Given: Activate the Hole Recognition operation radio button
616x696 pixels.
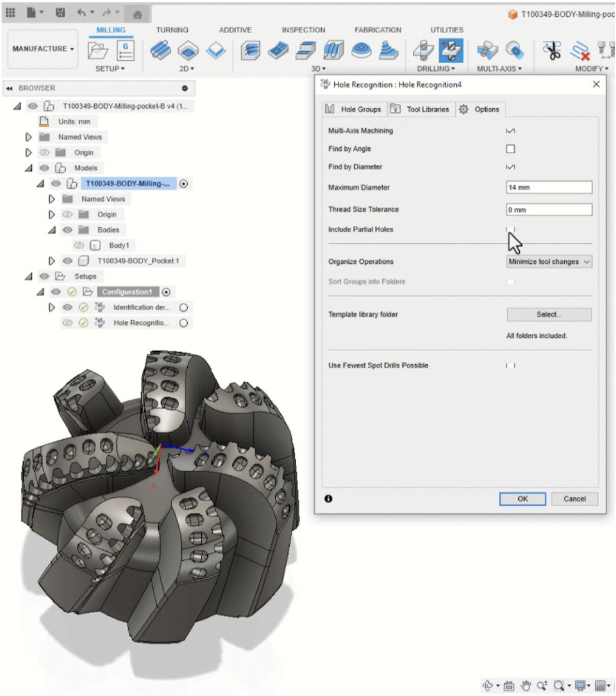Looking at the screenshot, I should pyautogui.click(x=184, y=323).
